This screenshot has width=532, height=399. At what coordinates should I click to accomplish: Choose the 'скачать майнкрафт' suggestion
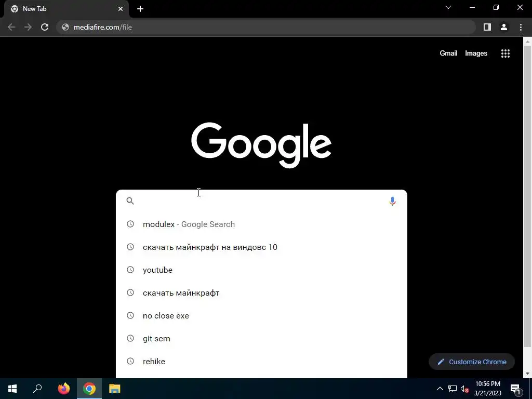tap(261, 293)
